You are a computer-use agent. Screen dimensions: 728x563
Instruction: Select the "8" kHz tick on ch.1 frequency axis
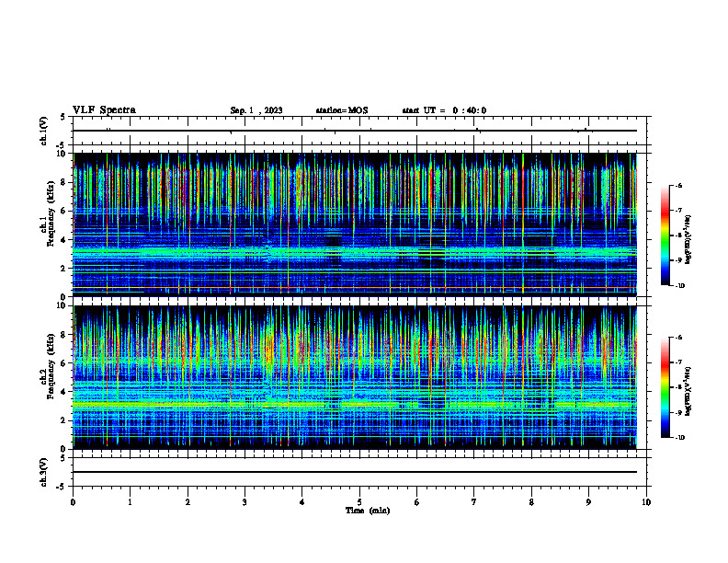pyautogui.click(x=63, y=182)
